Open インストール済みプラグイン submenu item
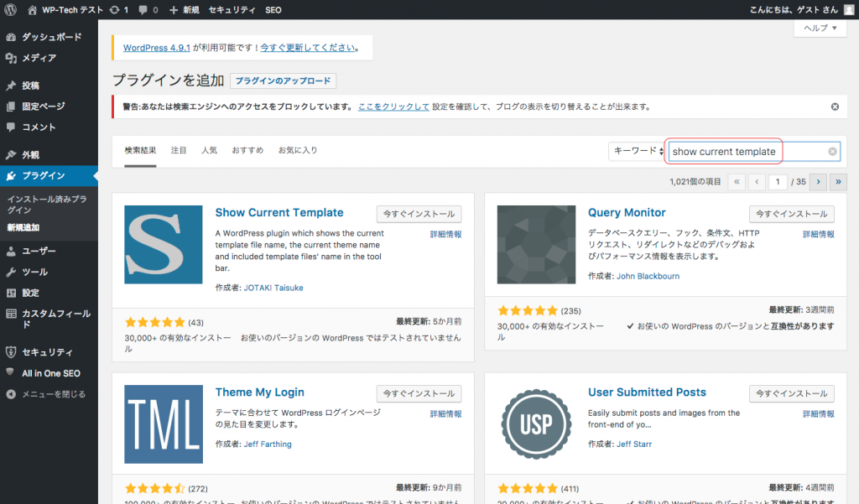Screen dimensions: 859x504 47,205
